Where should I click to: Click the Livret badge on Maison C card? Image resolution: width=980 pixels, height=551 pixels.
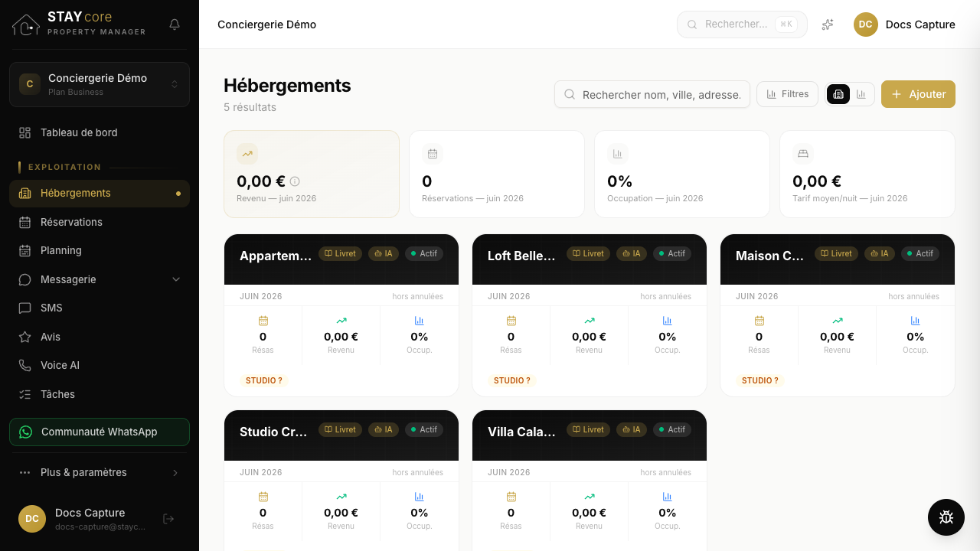pos(836,253)
